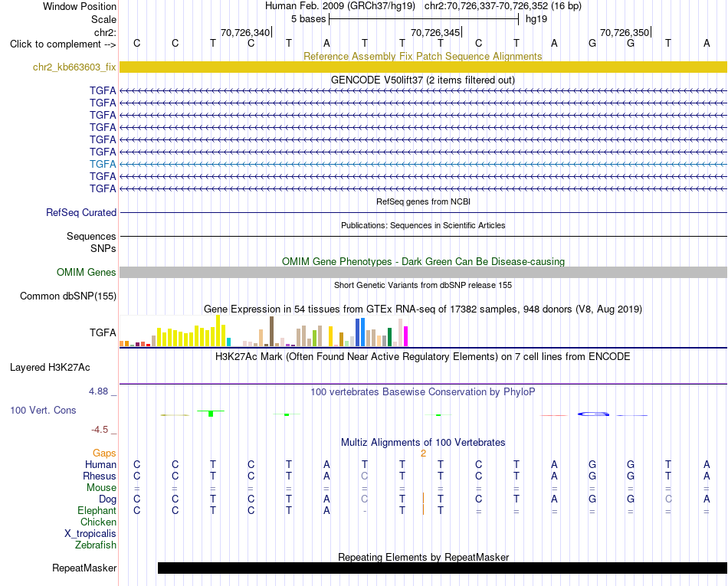Viewport: 728px width, 586px height.
Task: Click the black RepeatMasker element bar
Action: pos(442,568)
